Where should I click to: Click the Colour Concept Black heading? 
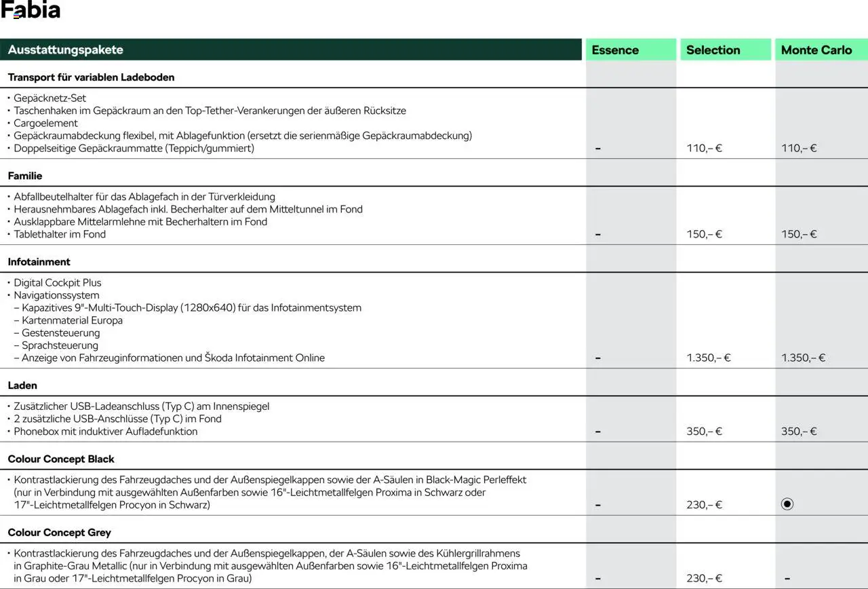pos(61,459)
